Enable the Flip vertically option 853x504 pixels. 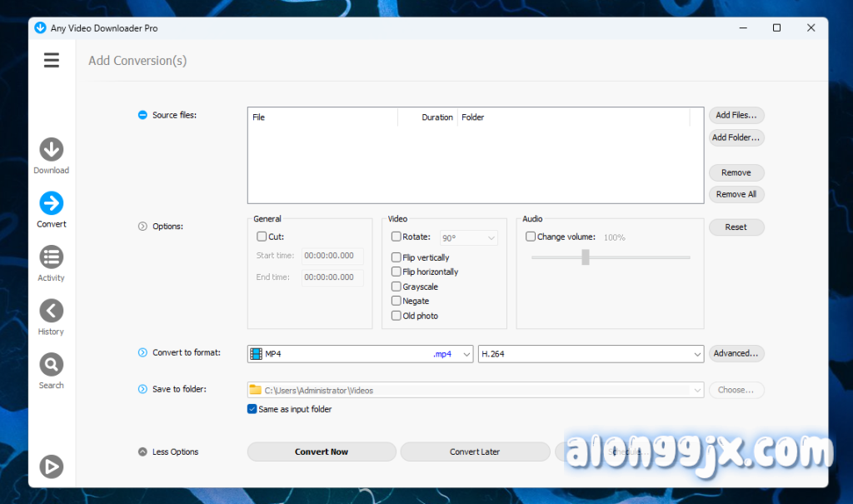point(397,257)
